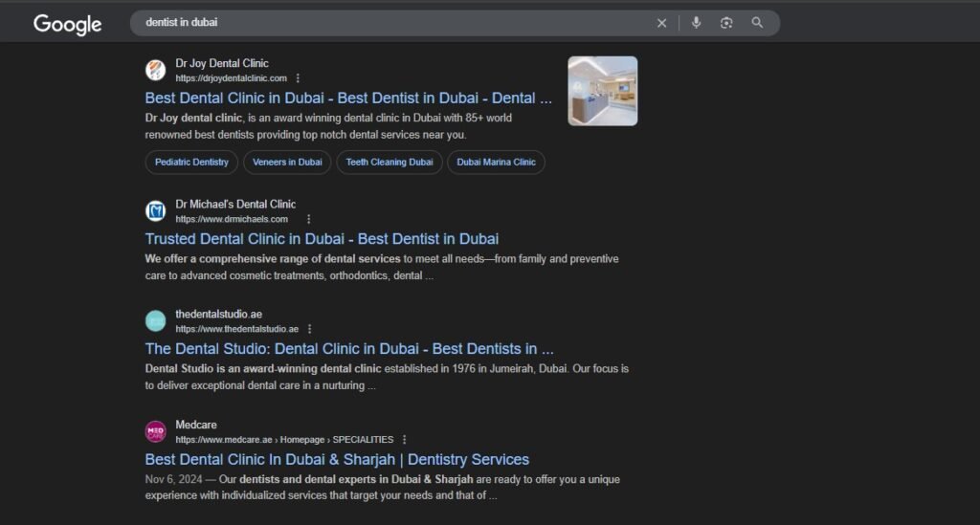Clear the search box text
The image size is (980, 525).
(x=661, y=23)
